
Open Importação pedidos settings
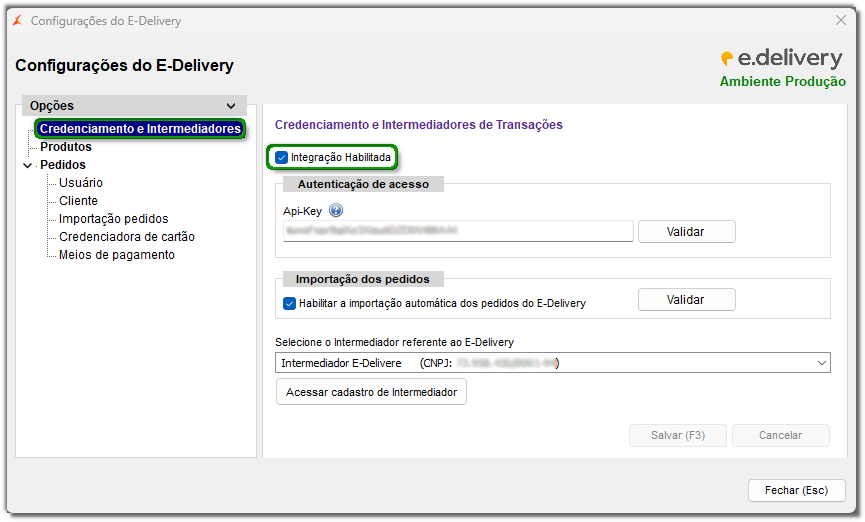[x=114, y=219]
